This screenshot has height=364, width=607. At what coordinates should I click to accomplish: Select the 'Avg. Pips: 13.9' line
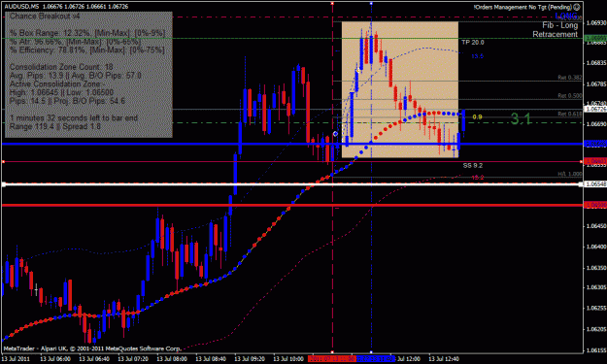pyautogui.click(x=75, y=76)
